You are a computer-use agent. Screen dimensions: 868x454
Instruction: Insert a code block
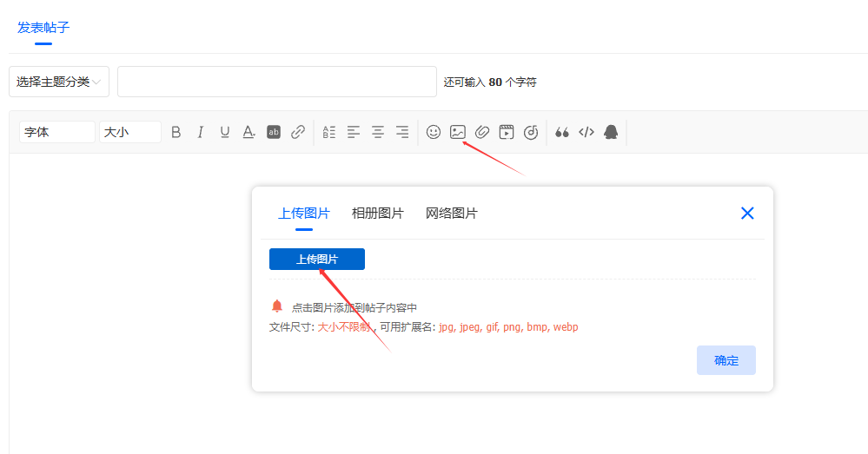(586, 132)
